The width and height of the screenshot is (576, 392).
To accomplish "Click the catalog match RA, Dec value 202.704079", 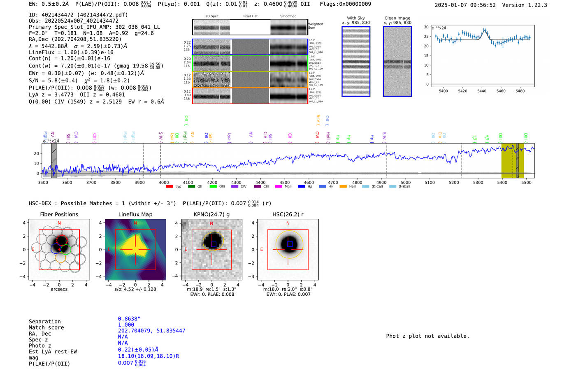I will (151, 331).
